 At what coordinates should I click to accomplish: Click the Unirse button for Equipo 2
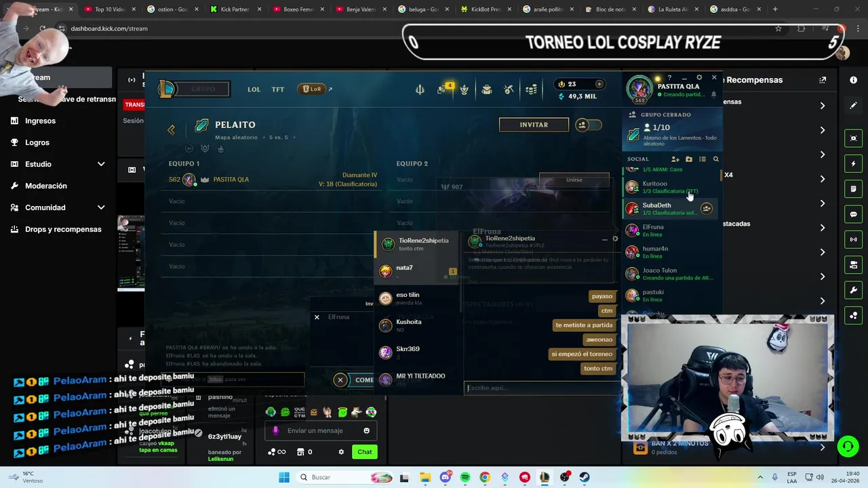point(574,180)
